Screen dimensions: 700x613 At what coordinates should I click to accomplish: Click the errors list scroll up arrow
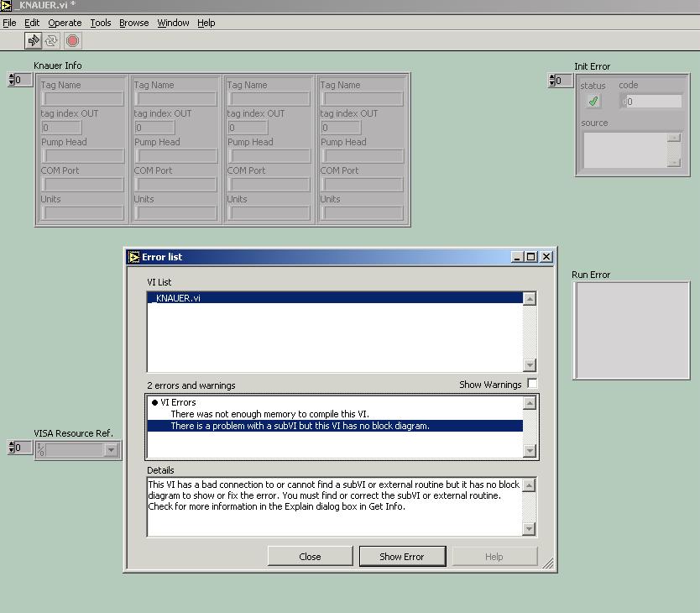(x=530, y=403)
